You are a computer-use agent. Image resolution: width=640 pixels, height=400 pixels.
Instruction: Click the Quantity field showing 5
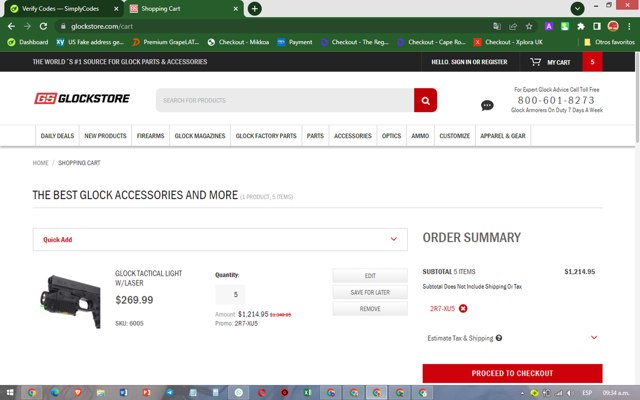(230, 294)
